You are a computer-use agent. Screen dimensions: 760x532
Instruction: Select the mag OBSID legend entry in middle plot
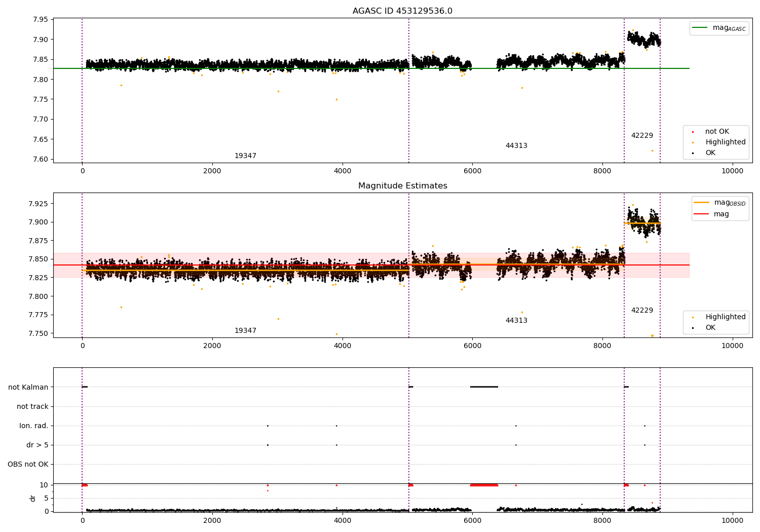[720, 203]
